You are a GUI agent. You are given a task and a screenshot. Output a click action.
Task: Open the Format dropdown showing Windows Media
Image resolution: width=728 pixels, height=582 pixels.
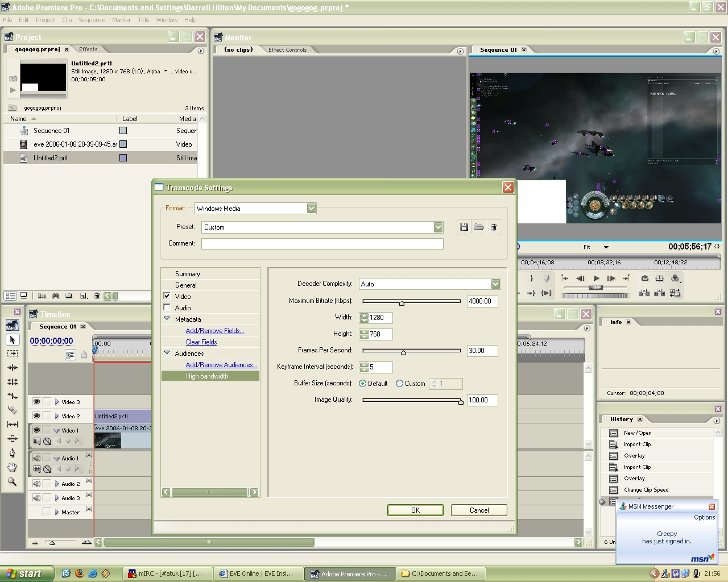pos(311,209)
